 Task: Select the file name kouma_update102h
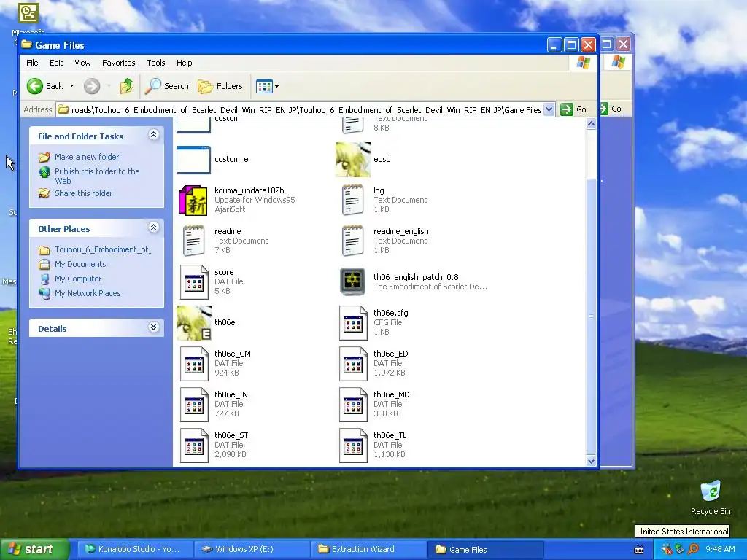(x=249, y=190)
